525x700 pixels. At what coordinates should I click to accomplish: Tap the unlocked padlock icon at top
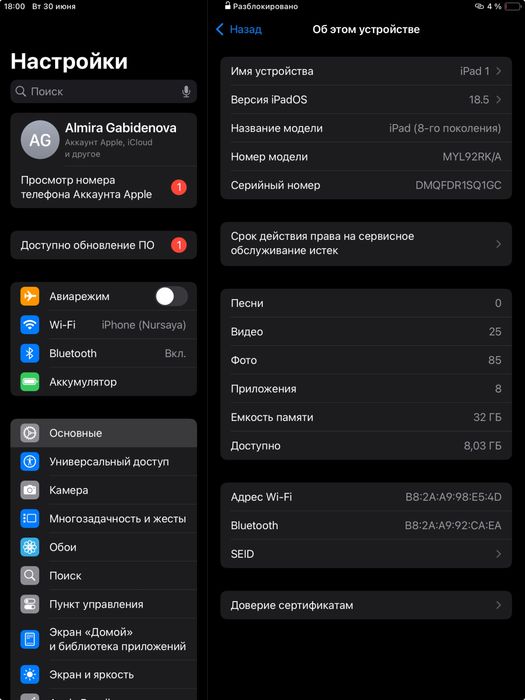click(x=228, y=6)
